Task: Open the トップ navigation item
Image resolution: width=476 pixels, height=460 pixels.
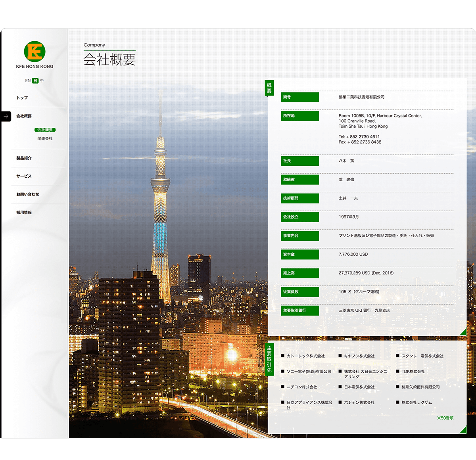Action: click(22, 98)
